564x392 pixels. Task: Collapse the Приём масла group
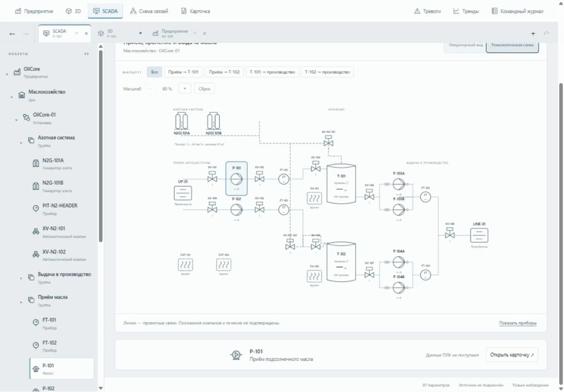point(21,303)
